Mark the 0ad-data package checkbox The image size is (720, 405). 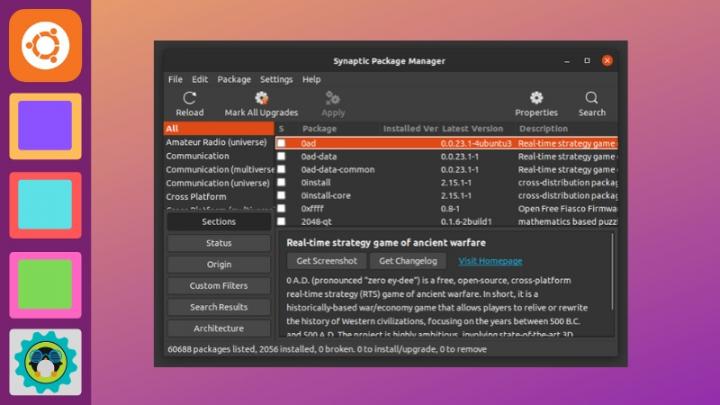(x=282, y=157)
